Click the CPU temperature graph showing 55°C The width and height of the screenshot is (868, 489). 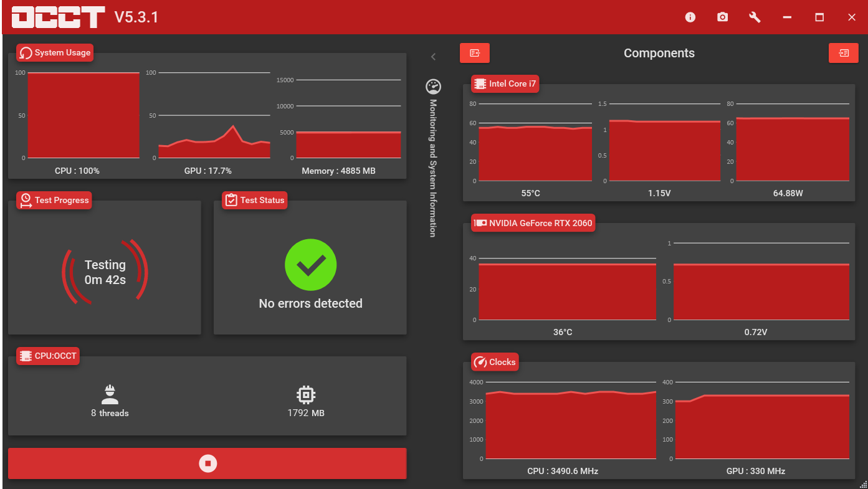pyautogui.click(x=535, y=142)
